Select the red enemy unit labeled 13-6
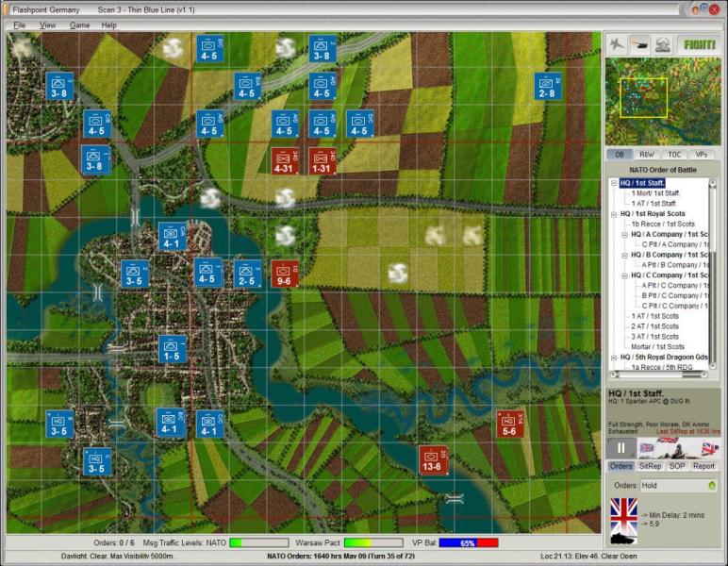This screenshot has height=566, width=728. pyautogui.click(x=433, y=459)
